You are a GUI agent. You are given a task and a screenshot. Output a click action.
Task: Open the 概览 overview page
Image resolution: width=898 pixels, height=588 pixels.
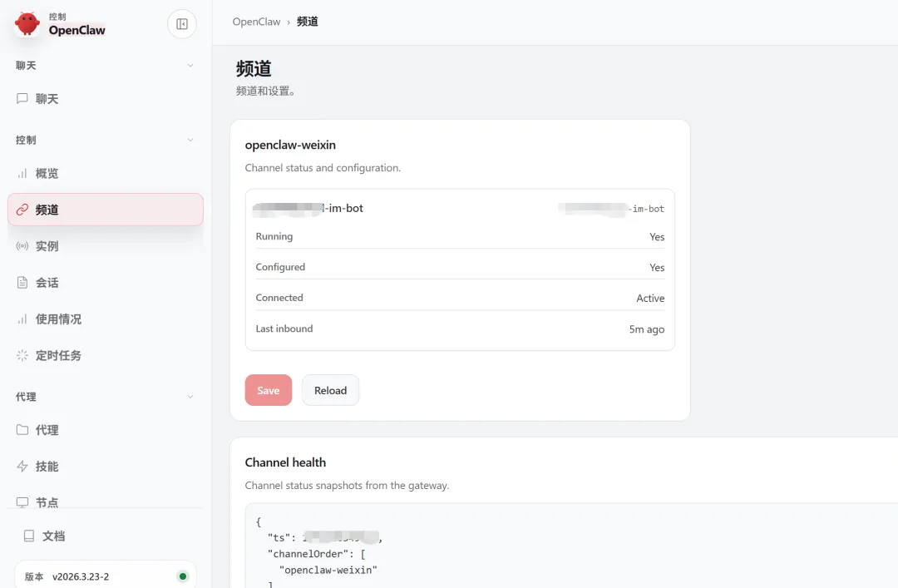pos(106,173)
